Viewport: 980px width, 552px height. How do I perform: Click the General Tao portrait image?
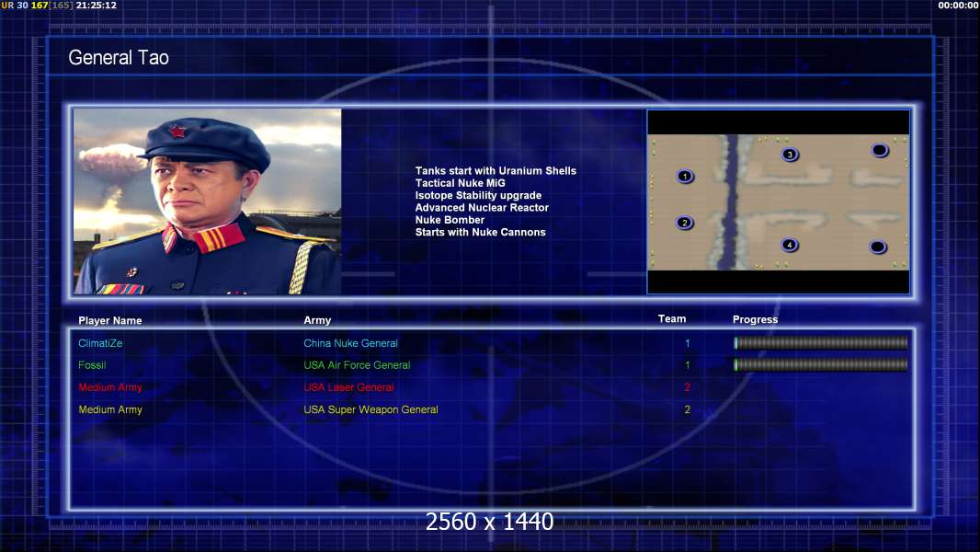point(208,201)
